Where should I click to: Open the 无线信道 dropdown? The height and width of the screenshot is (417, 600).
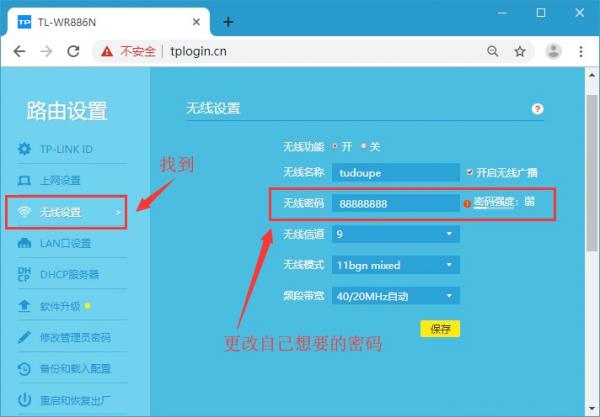[x=396, y=234]
